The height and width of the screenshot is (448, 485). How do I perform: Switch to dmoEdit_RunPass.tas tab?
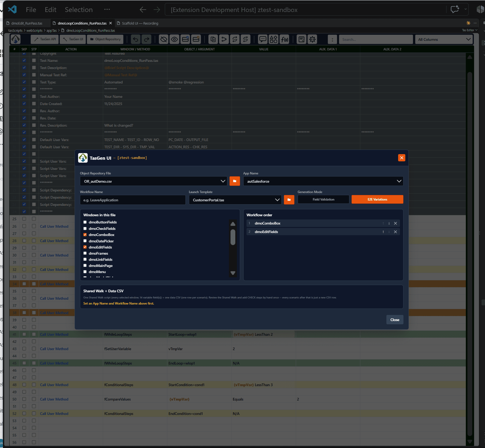tap(27, 23)
